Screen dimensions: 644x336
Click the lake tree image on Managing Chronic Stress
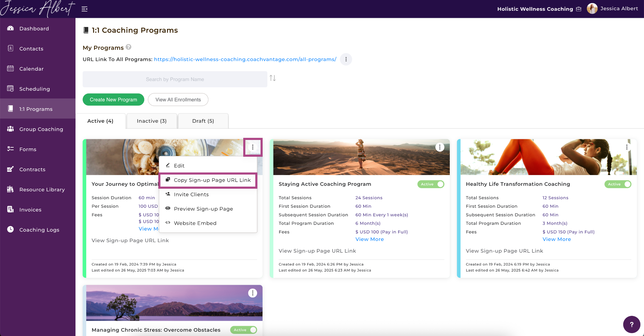click(174, 303)
